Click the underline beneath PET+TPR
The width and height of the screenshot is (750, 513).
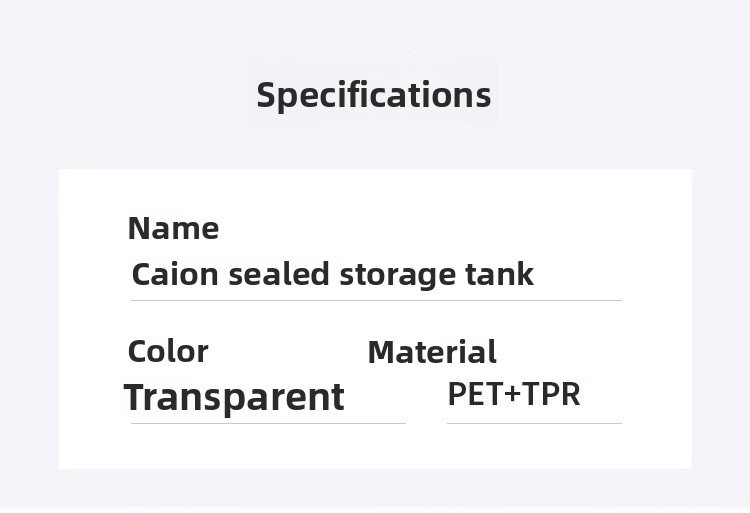point(534,423)
